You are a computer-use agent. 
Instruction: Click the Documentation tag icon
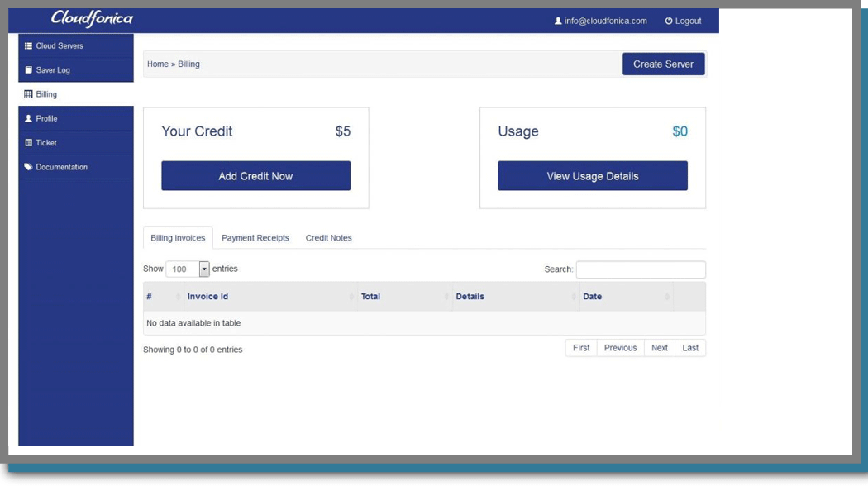(28, 167)
